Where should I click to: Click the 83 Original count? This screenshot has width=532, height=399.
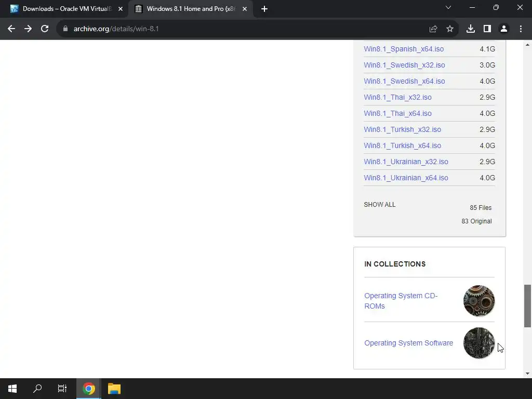(x=477, y=221)
